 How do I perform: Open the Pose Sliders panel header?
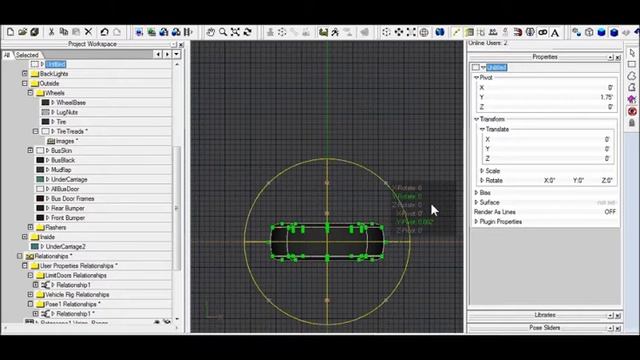[544, 328]
